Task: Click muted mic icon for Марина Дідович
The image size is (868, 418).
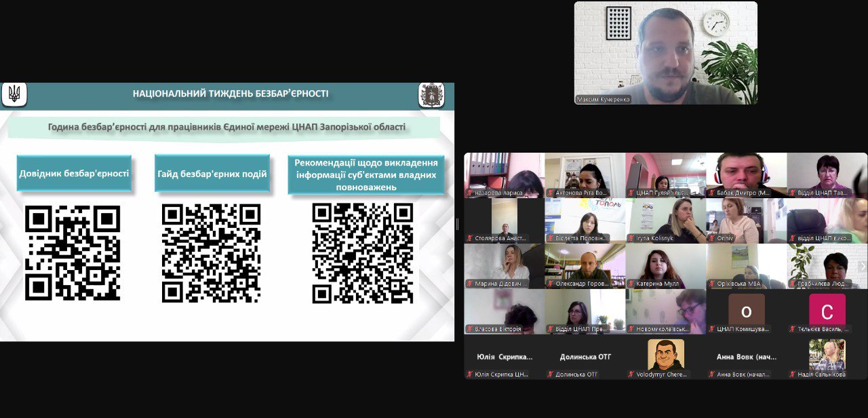Action: pos(469,284)
